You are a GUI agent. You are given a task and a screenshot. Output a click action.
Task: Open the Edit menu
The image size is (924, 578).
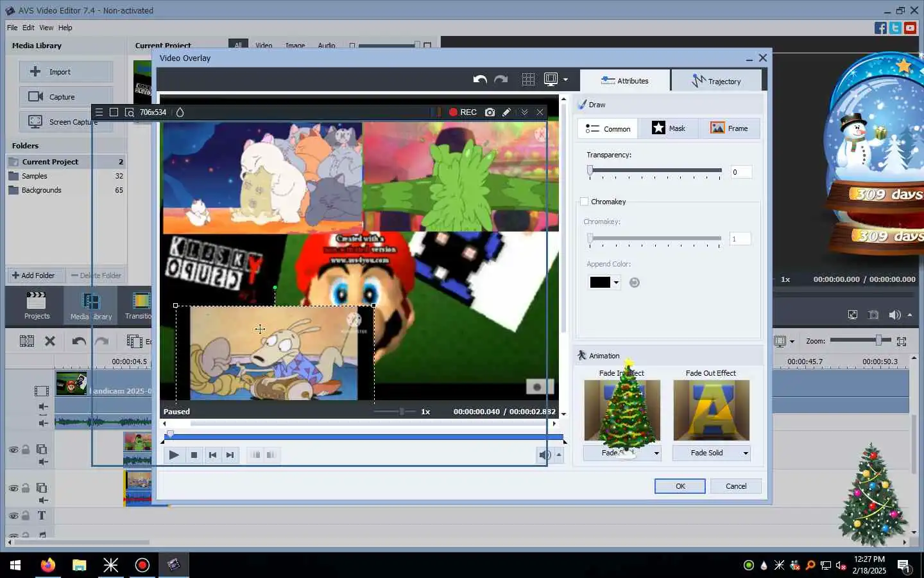coord(28,28)
